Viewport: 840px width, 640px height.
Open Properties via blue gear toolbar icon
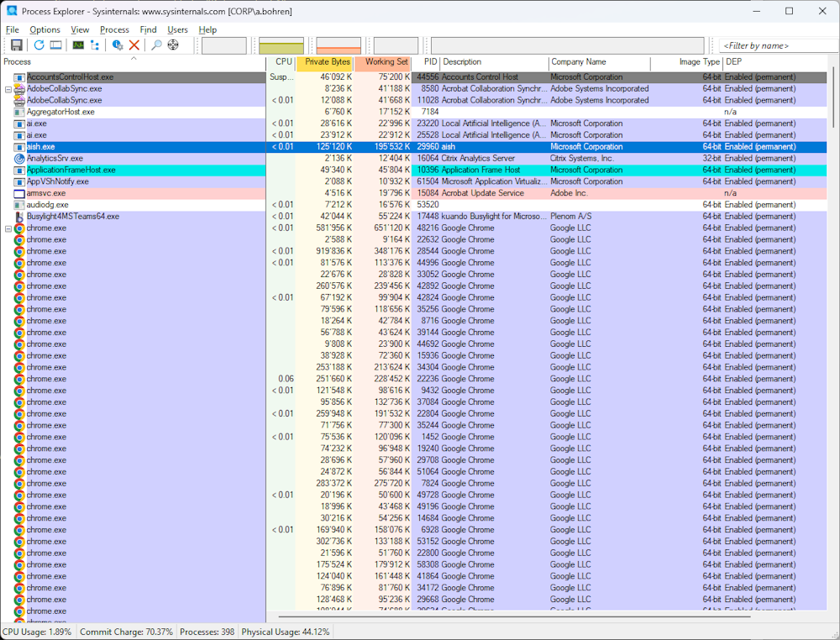(x=118, y=45)
